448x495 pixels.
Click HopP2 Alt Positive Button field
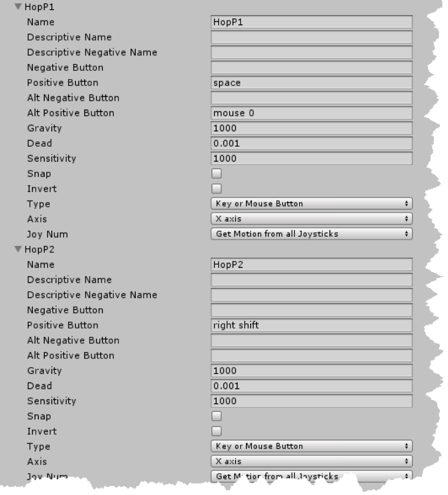[x=312, y=355]
